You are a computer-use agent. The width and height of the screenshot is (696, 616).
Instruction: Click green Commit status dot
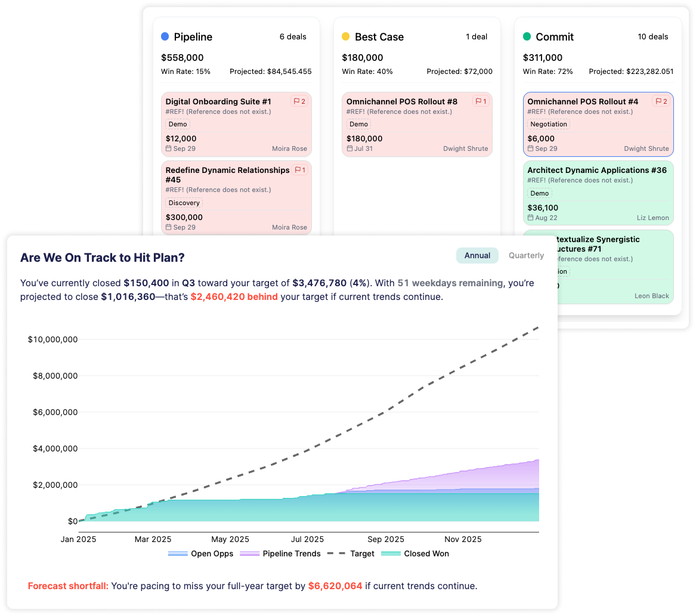point(527,37)
